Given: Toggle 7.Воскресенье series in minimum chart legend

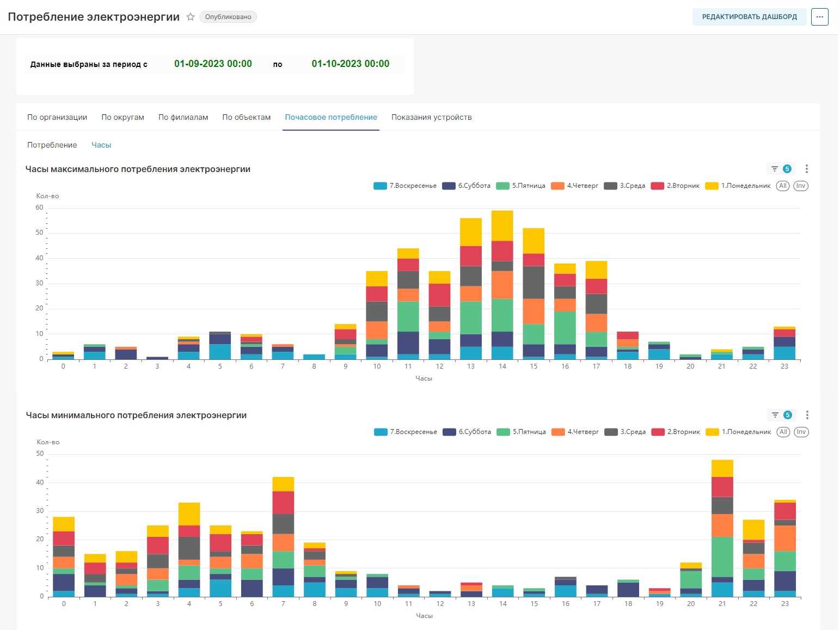Looking at the screenshot, I should click(x=406, y=432).
